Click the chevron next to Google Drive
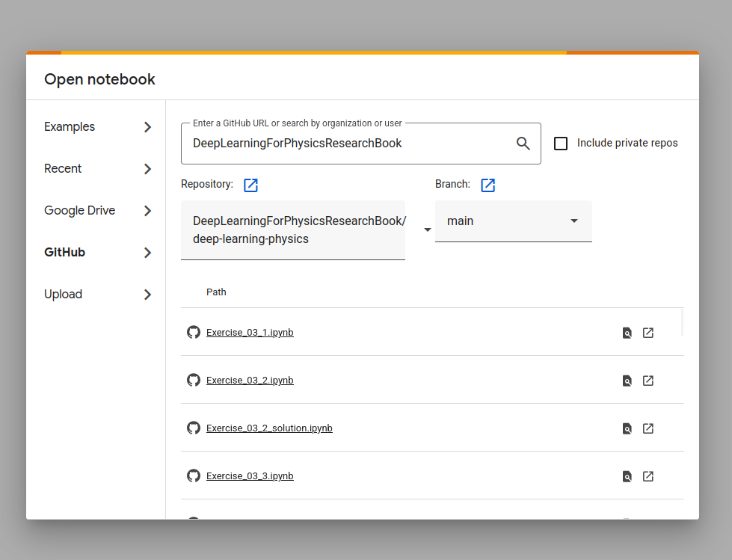Viewport: 732px width, 560px height. coord(147,211)
